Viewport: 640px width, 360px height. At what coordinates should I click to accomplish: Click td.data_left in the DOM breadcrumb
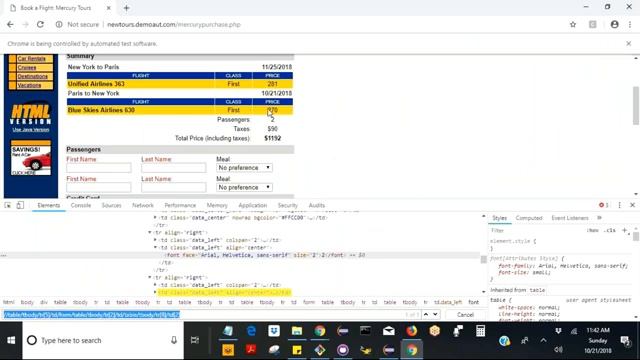point(448,302)
